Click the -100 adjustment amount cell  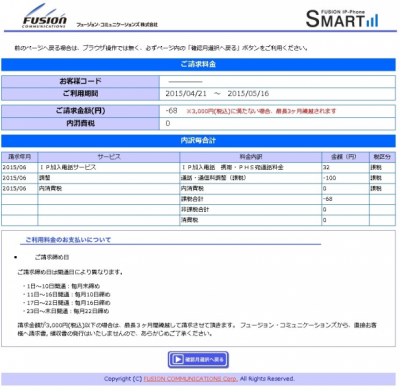345,178
